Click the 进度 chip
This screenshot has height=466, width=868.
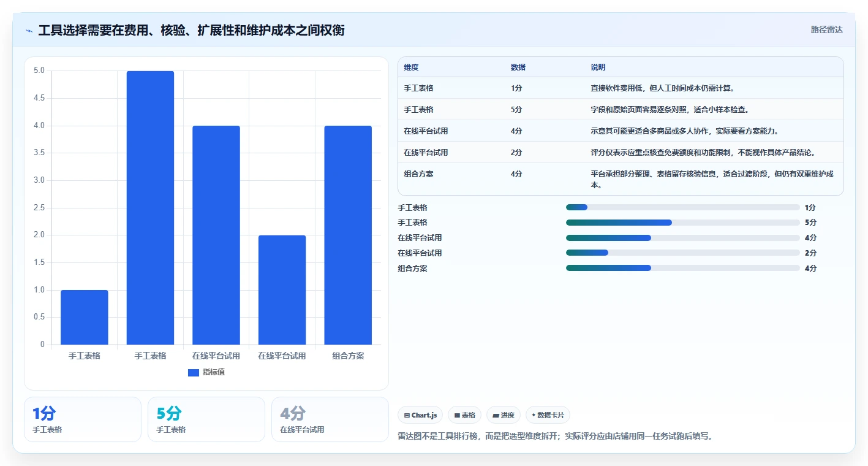[x=504, y=415]
